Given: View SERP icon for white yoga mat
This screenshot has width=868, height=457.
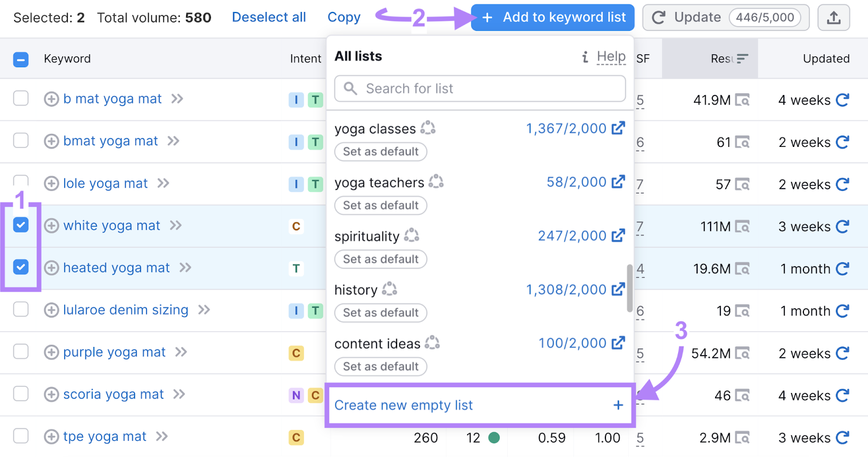Looking at the screenshot, I should [742, 227].
